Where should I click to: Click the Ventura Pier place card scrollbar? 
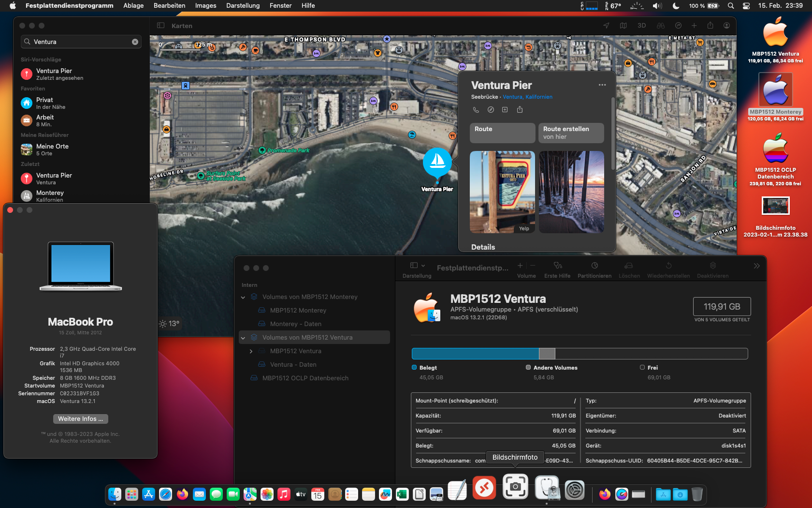pyautogui.click(x=613, y=134)
